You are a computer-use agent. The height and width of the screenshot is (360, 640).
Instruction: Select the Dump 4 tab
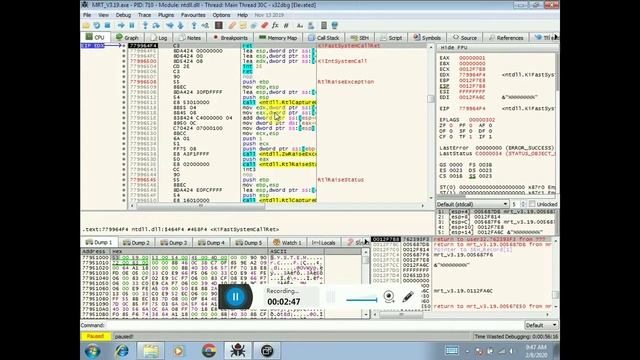click(211, 242)
